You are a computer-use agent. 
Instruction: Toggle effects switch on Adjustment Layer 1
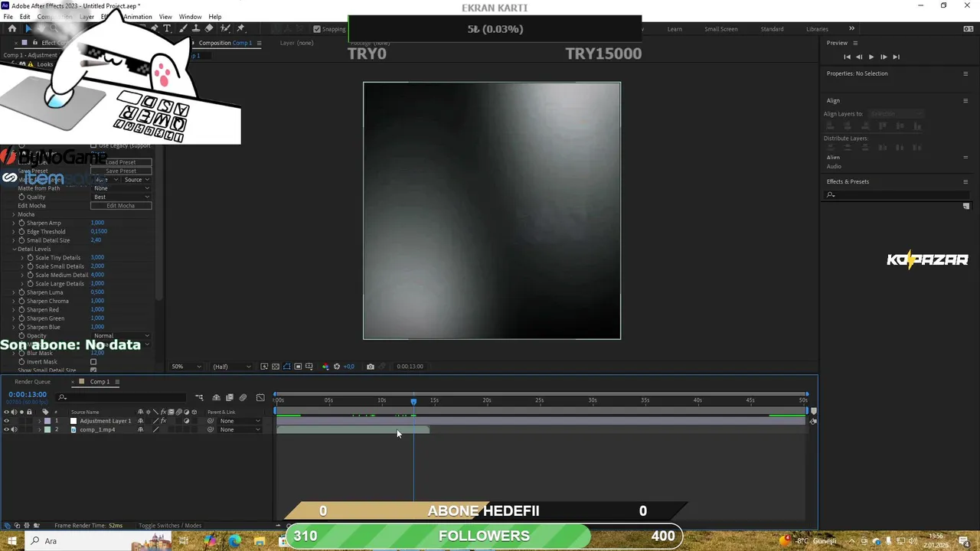(163, 421)
